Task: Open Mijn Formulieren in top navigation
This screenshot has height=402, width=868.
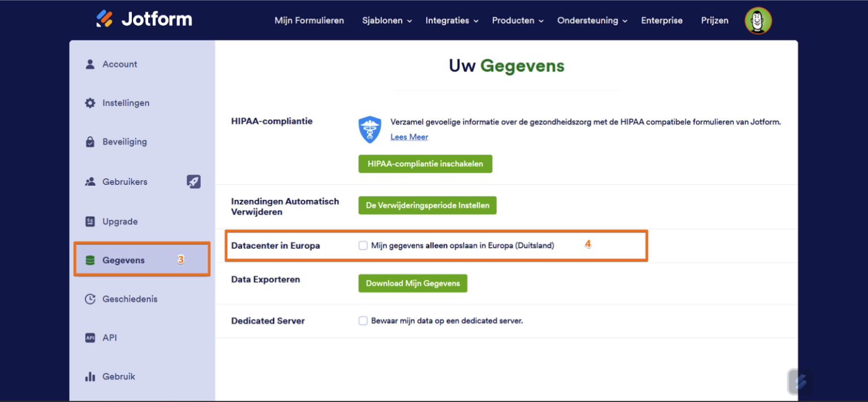Action: click(x=310, y=20)
